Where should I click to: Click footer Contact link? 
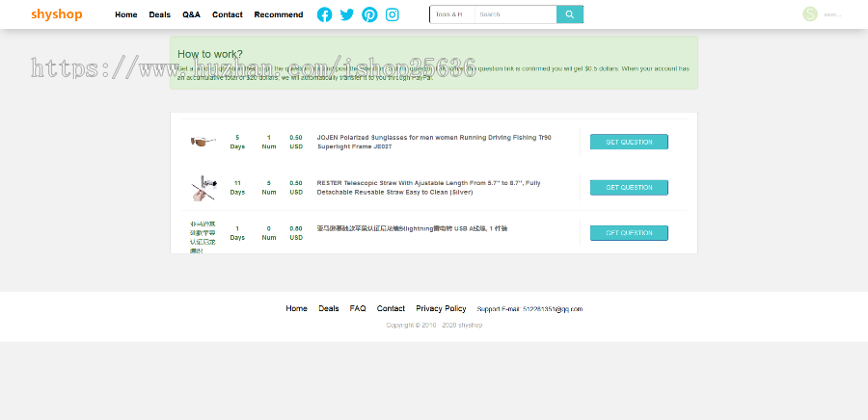pos(391,308)
